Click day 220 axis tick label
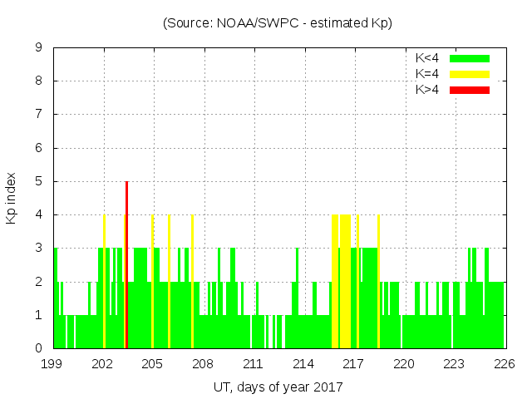532x399 pixels. (404, 364)
